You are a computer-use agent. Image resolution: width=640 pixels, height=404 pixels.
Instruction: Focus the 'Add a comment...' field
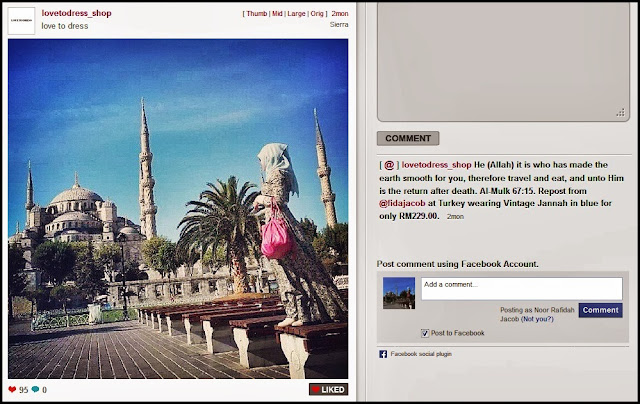[522, 289]
